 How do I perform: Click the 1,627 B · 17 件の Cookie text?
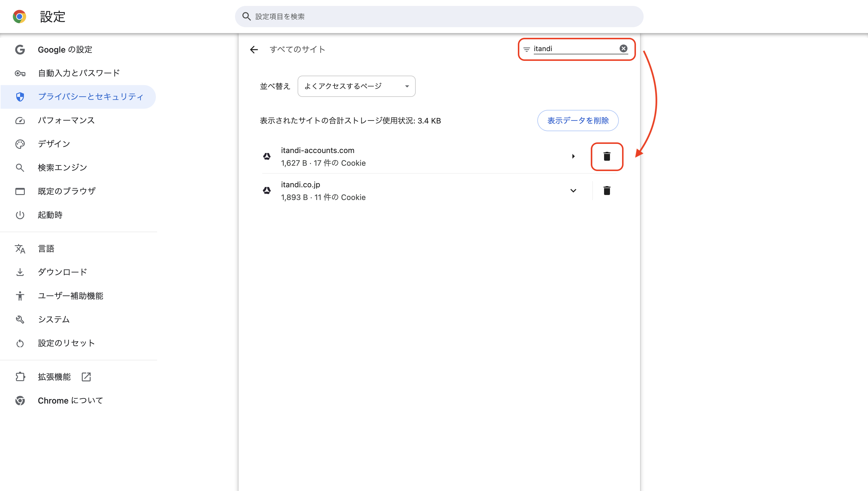click(x=323, y=163)
